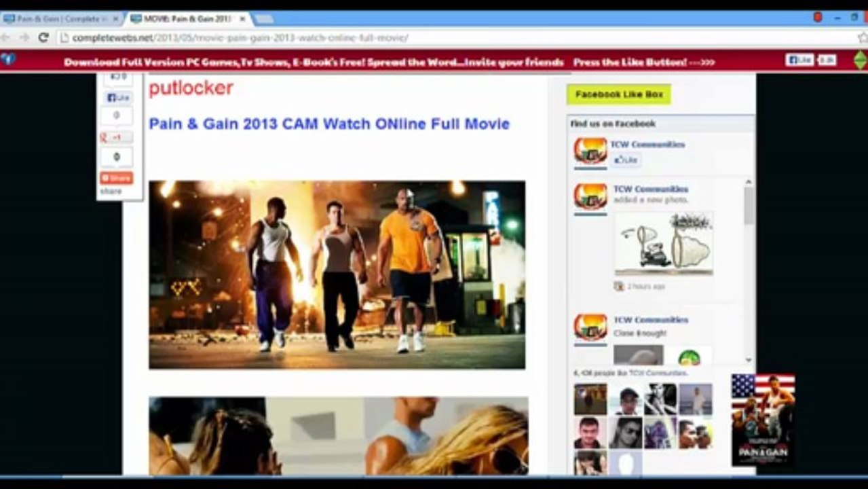Click the gray image under 'Close Enough!' post
This screenshot has height=489, width=868.
(639, 355)
